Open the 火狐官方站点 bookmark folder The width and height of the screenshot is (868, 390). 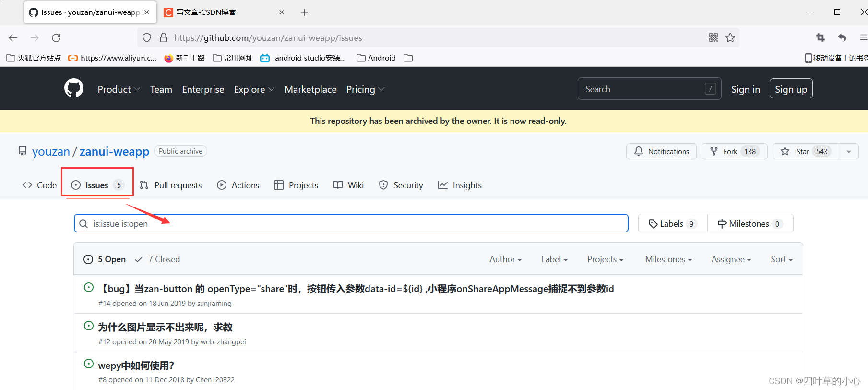click(34, 58)
